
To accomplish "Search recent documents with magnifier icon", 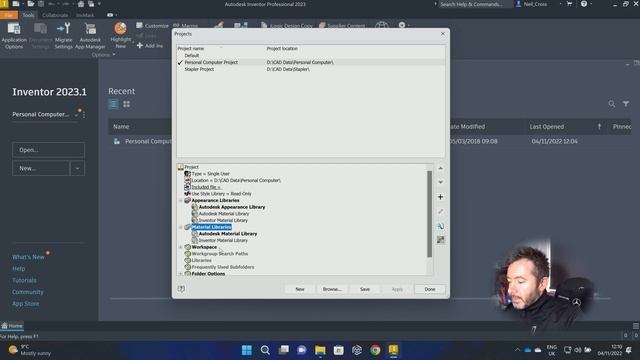I will click(x=611, y=104).
